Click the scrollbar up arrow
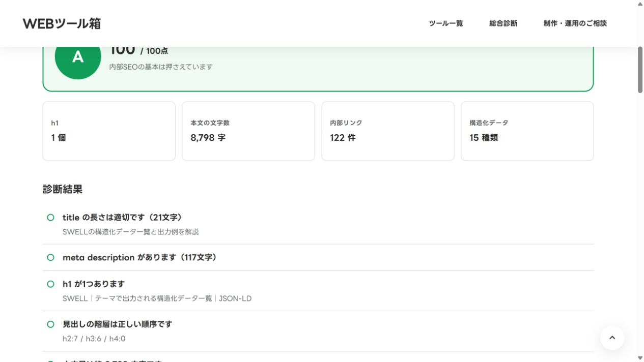Screen dimensions: 644x362 tap(640, 4)
